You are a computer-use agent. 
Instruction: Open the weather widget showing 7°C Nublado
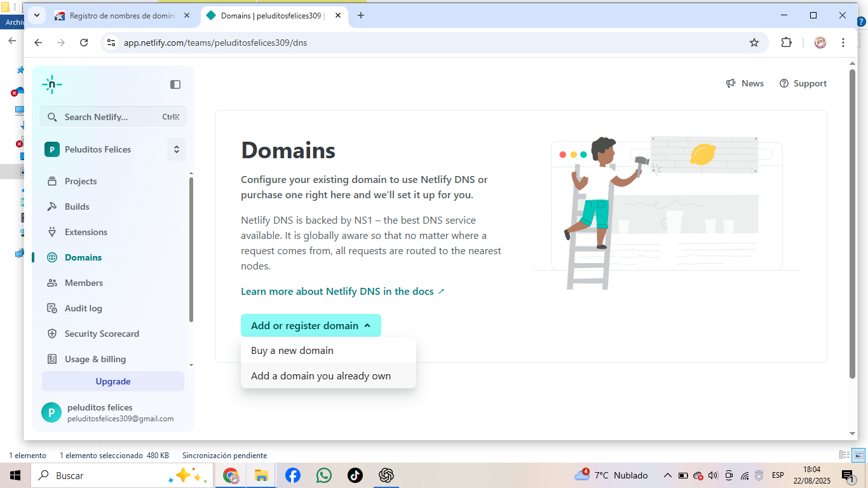pyautogui.click(x=611, y=475)
